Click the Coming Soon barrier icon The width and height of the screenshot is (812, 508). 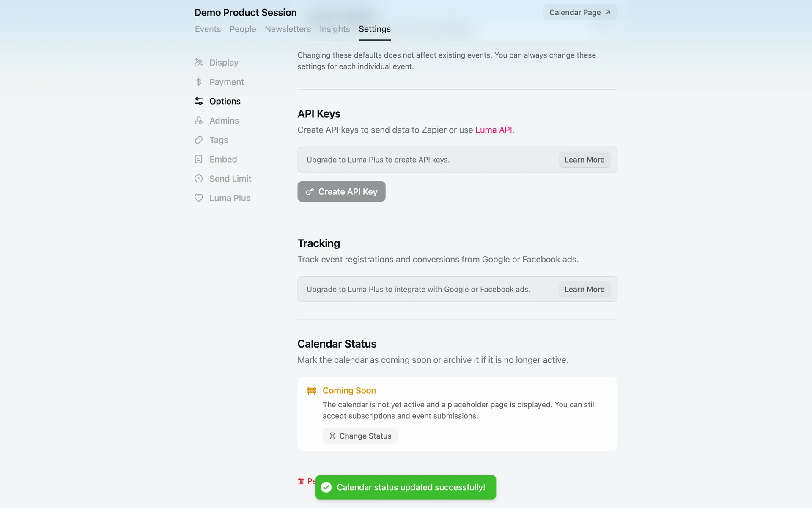pyautogui.click(x=311, y=391)
